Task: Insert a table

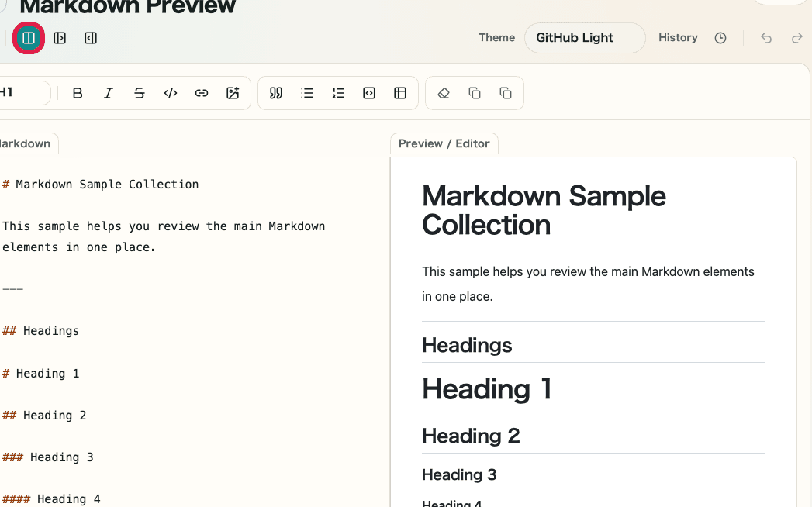Action: click(x=400, y=92)
